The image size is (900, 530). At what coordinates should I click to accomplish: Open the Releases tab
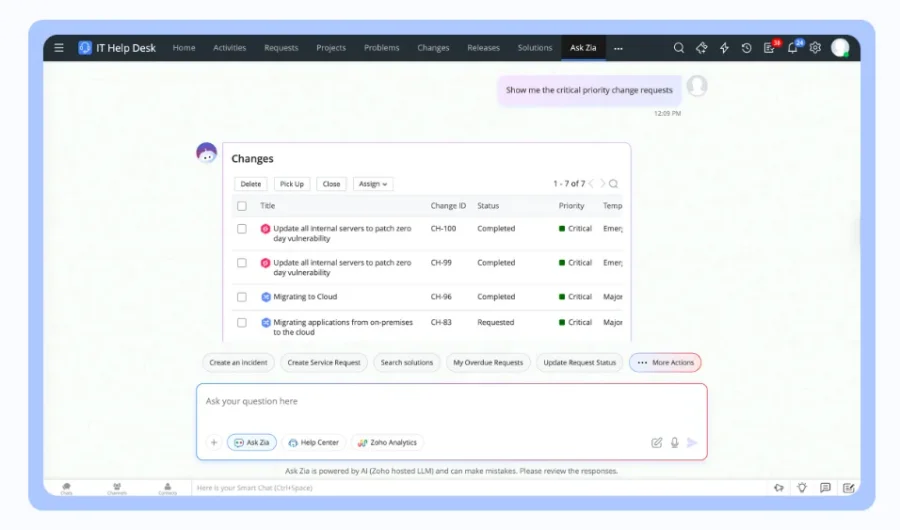[483, 48]
